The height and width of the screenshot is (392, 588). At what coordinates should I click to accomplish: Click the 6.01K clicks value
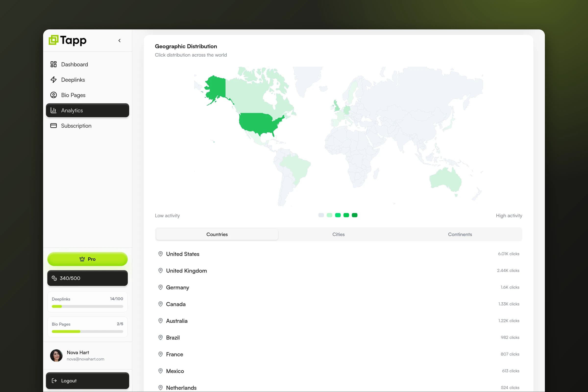(509, 254)
